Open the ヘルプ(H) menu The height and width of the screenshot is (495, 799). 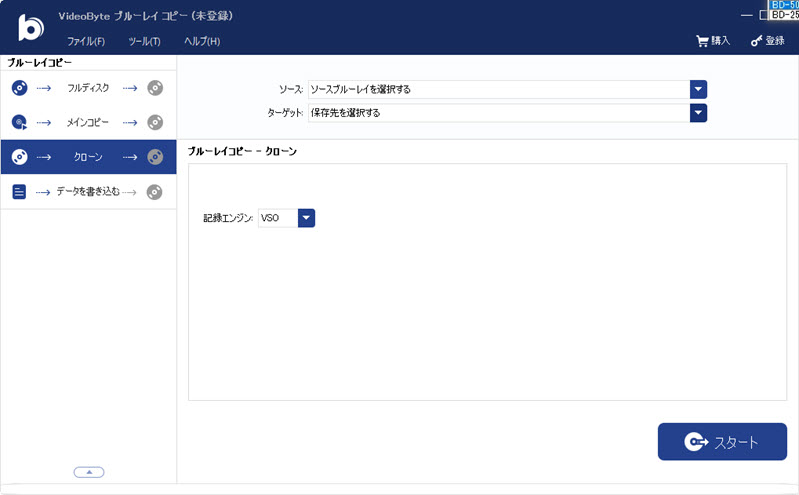(202, 41)
